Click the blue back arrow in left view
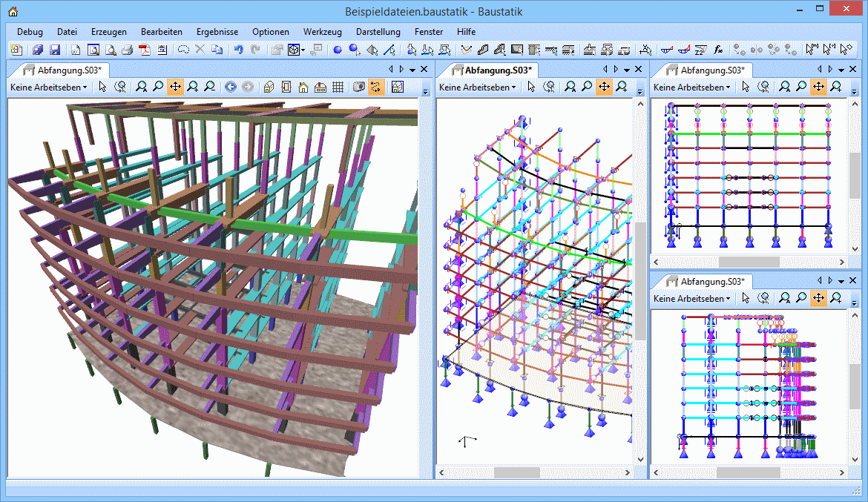The width and height of the screenshot is (868, 502). pos(230,87)
